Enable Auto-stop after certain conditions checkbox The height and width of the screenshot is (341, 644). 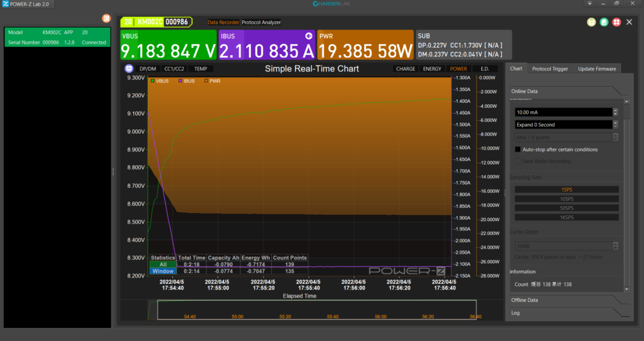(x=518, y=149)
